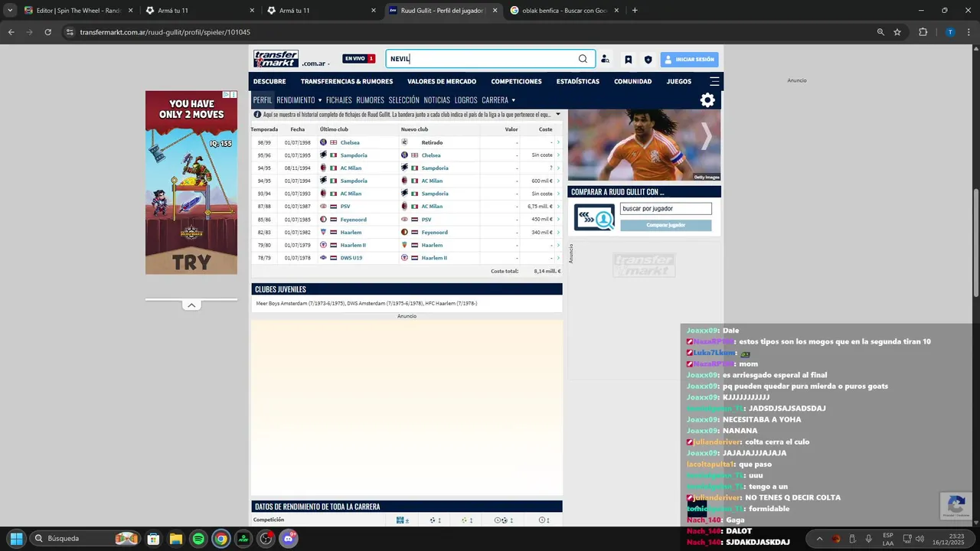Screen dimensions: 980x551
Task: Open VALORES DE MERCADO menu
Action: pyautogui.click(x=442, y=81)
